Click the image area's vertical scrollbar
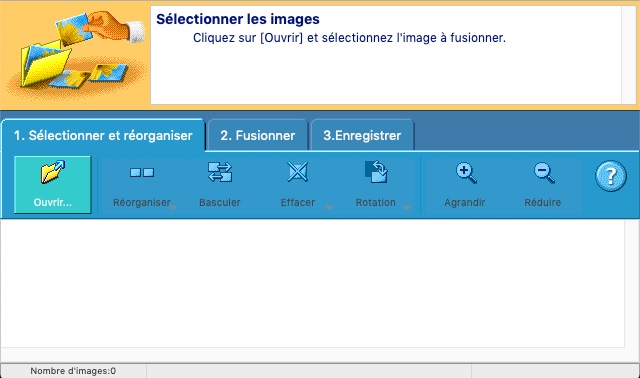This screenshot has width=640, height=378. coord(631,284)
